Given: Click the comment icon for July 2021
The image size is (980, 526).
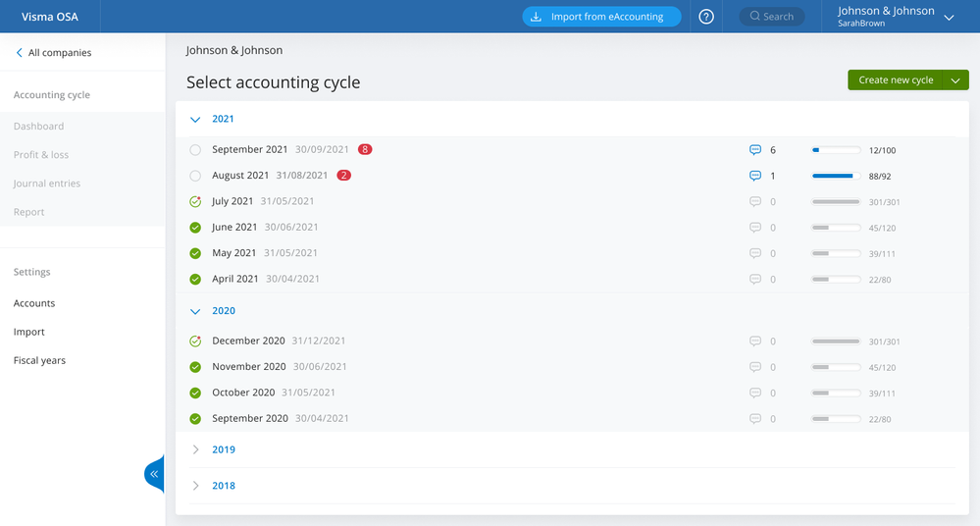Looking at the screenshot, I should click(x=755, y=201).
